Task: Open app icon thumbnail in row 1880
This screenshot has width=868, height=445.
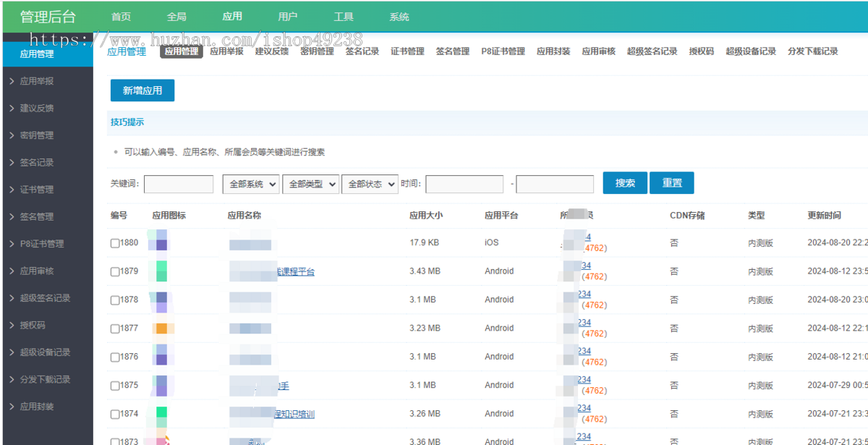Action: (x=158, y=240)
